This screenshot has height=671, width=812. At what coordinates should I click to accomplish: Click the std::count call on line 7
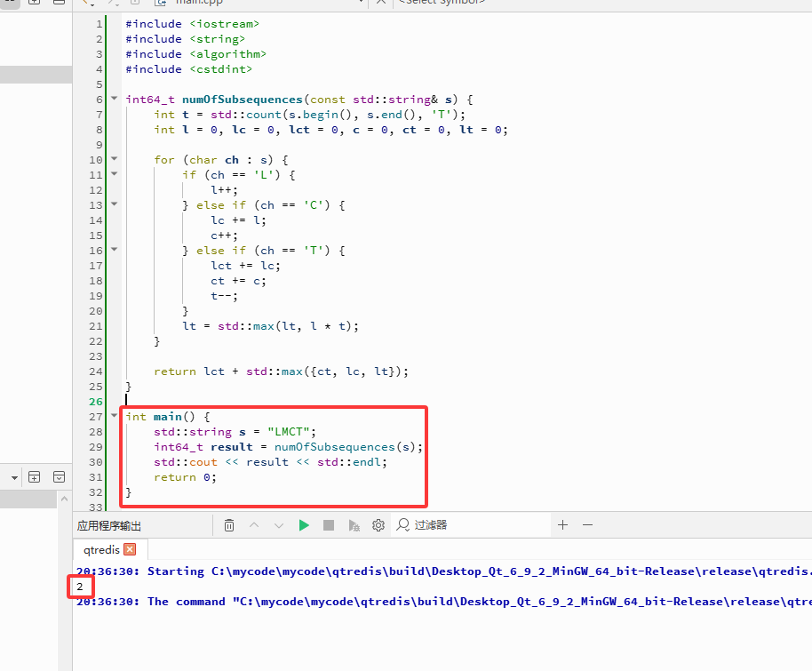pyautogui.click(x=245, y=115)
